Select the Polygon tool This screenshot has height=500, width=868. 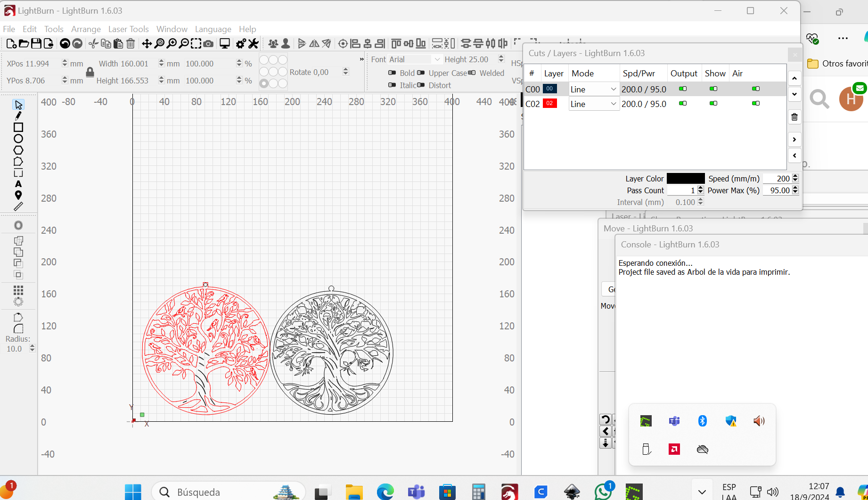click(19, 150)
